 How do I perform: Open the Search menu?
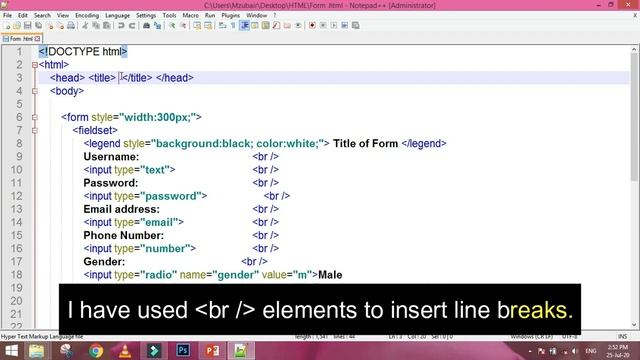pos(42,16)
